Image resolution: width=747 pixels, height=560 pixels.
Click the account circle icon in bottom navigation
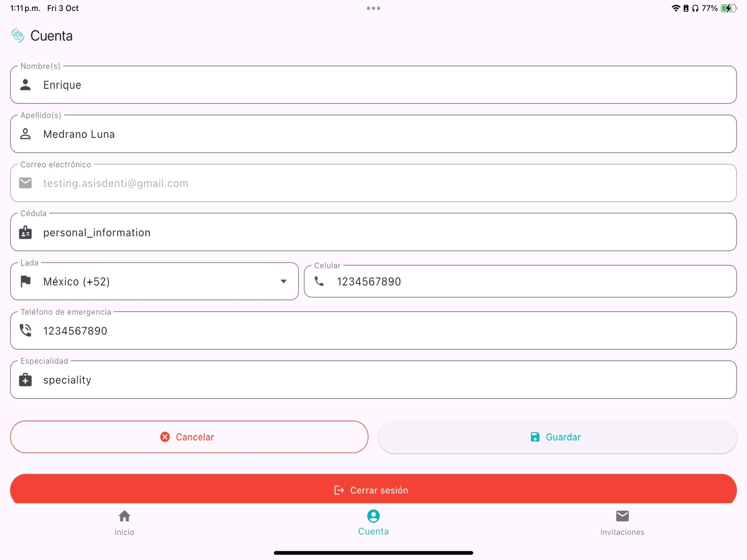pos(373,516)
